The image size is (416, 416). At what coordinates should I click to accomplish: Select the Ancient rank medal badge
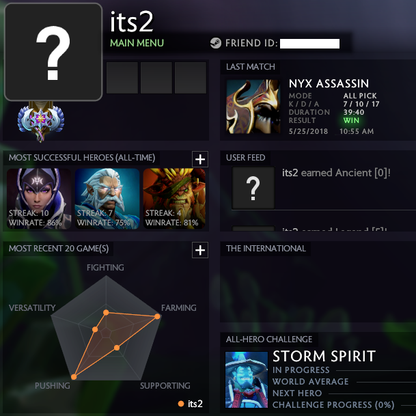tap(41, 121)
